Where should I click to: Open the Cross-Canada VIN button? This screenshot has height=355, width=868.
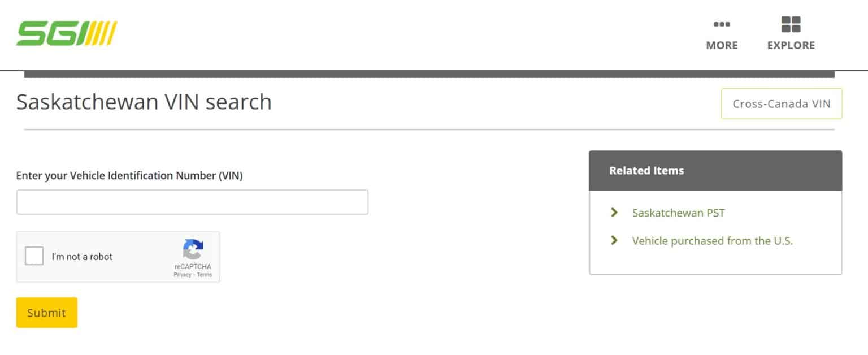pos(782,104)
